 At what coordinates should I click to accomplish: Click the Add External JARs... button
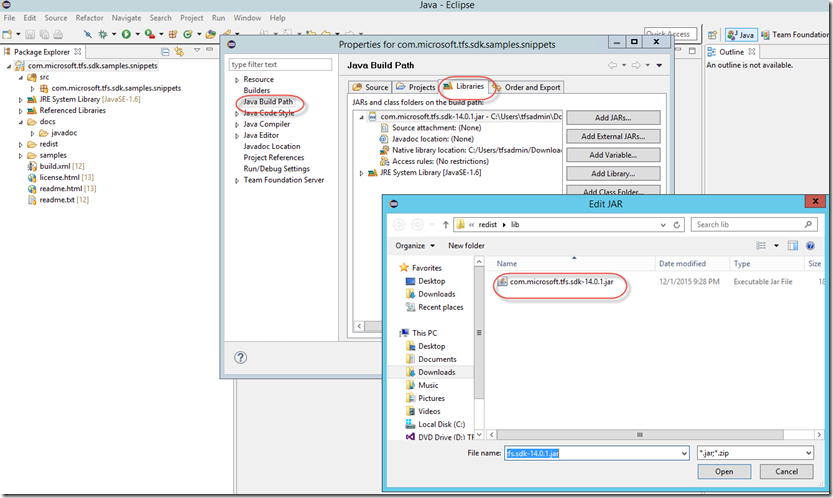click(613, 137)
